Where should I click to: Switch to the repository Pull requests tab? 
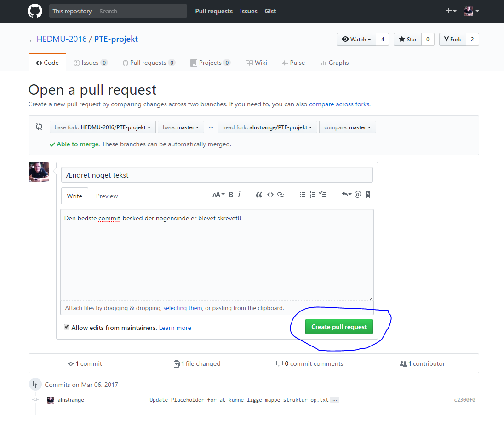pos(149,63)
